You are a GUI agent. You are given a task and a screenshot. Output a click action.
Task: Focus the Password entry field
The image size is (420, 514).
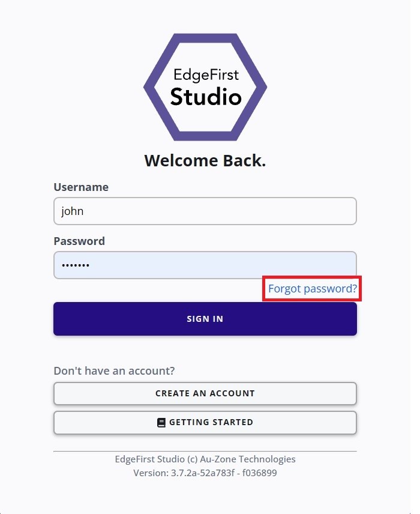tap(205, 265)
